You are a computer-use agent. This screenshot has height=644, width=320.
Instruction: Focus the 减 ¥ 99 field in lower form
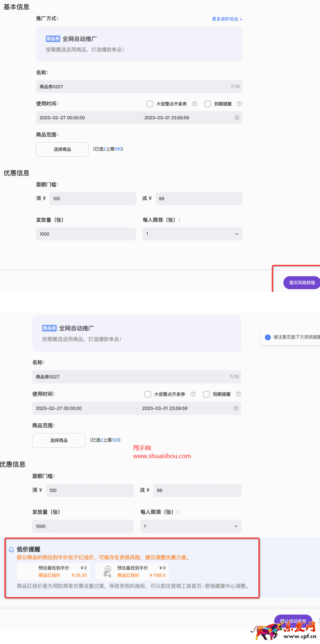click(197, 490)
